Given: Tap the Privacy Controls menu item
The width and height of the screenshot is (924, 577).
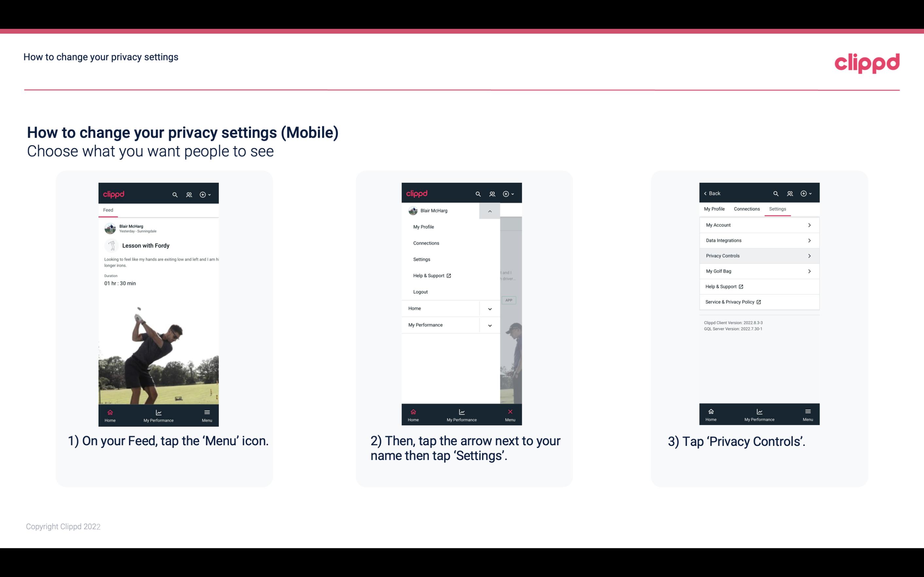Looking at the screenshot, I should pos(758,255).
